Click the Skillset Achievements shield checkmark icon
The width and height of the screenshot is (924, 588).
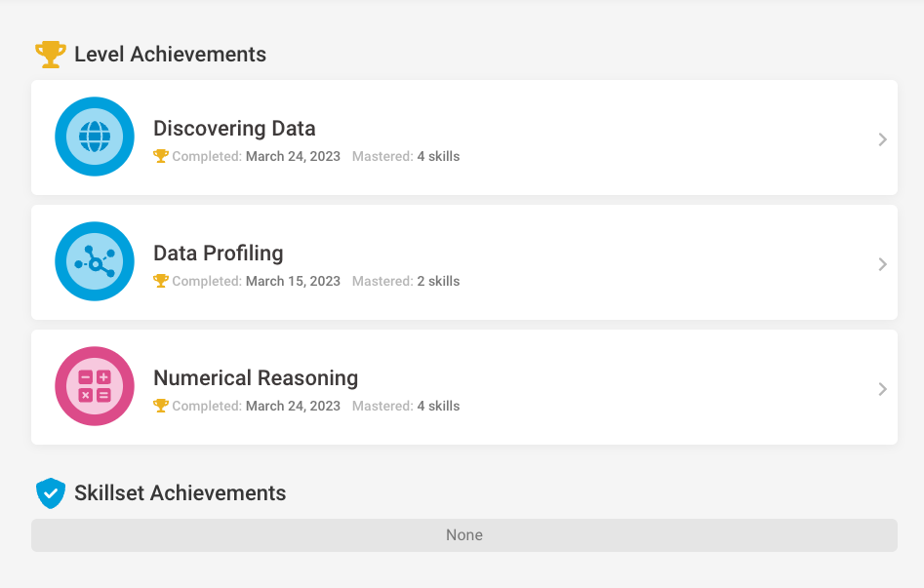pyautogui.click(x=51, y=493)
